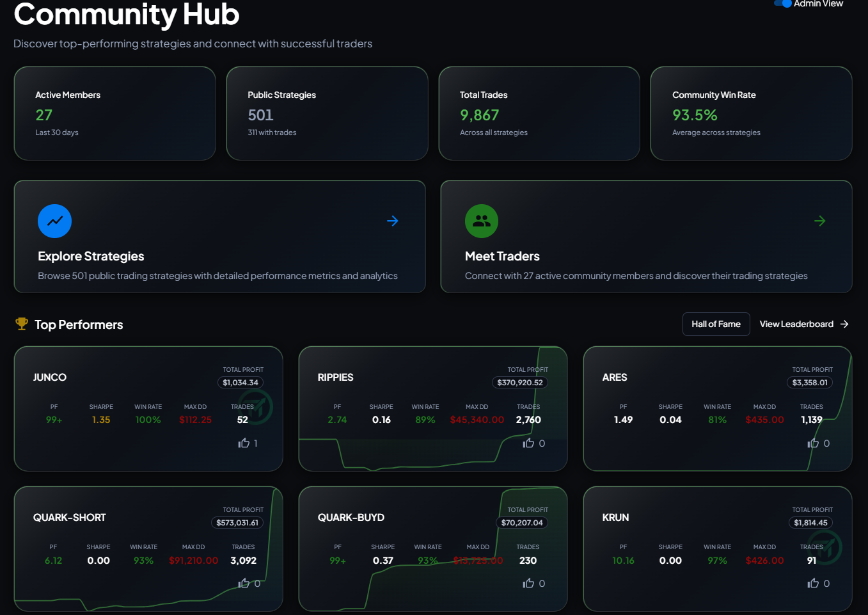Image resolution: width=868 pixels, height=615 pixels.
Task: Click the blue trending chart icon on Explore Strategies
Action: click(x=54, y=221)
